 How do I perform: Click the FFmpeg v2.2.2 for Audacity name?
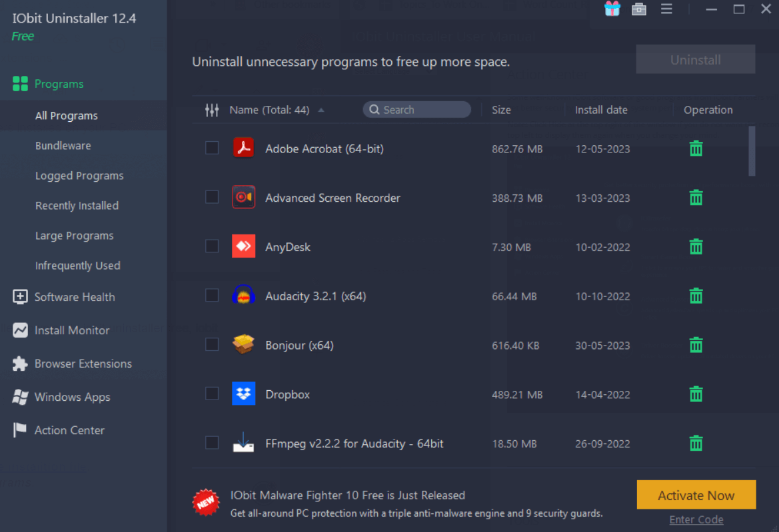pyautogui.click(x=355, y=443)
